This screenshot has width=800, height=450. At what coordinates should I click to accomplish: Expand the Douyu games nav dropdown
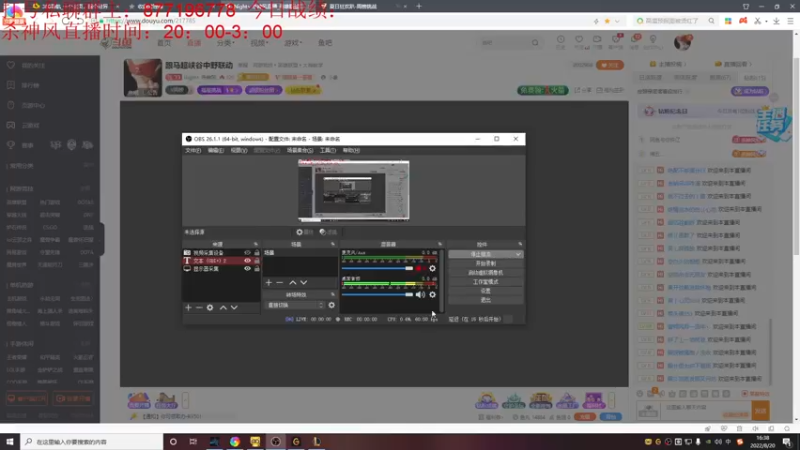coord(293,43)
